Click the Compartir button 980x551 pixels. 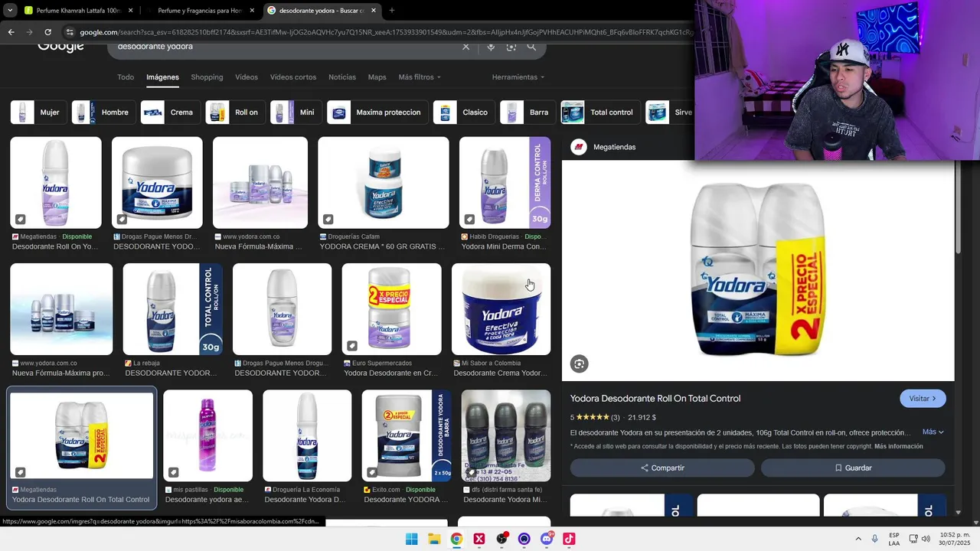click(662, 468)
